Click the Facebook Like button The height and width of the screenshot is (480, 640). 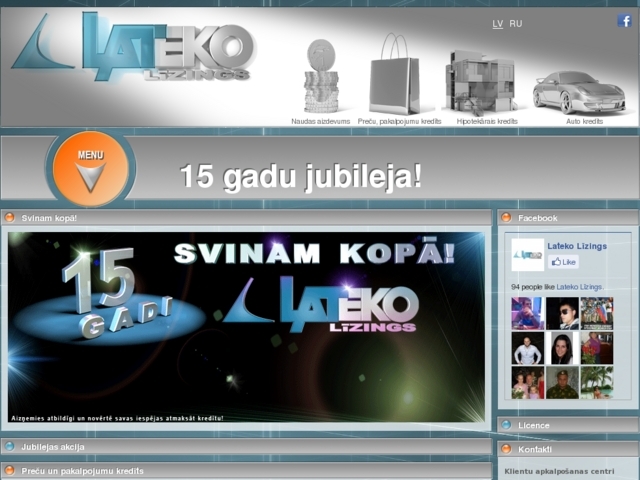pos(563,262)
